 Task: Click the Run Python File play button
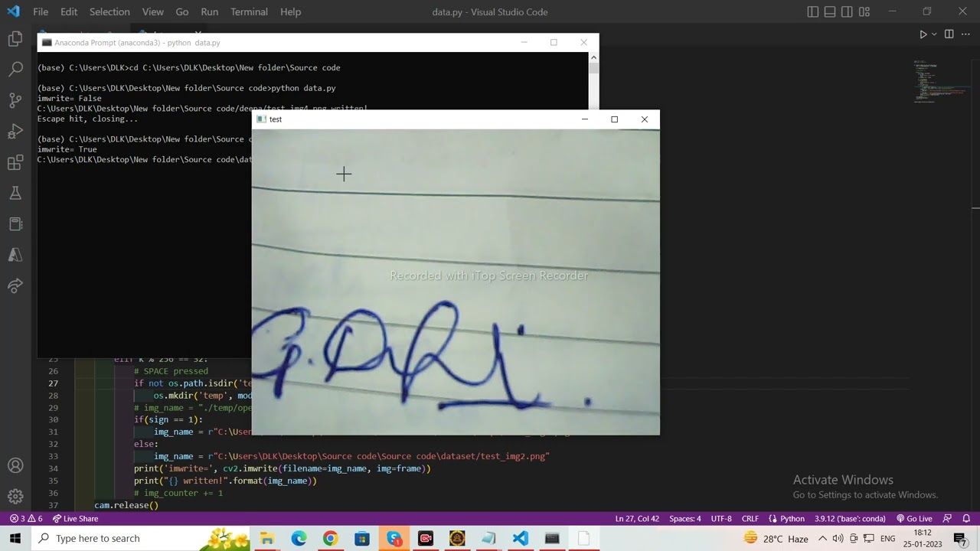pos(923,34)
